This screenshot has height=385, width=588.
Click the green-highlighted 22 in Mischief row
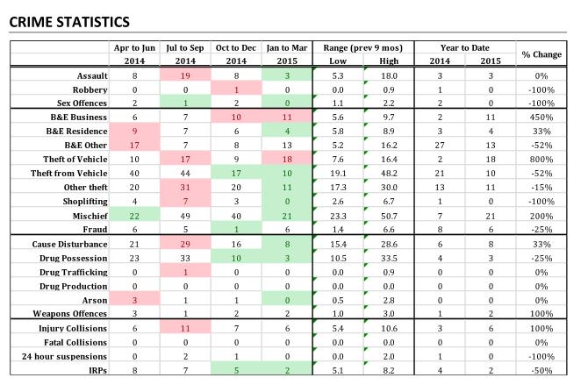pos(134,215)
